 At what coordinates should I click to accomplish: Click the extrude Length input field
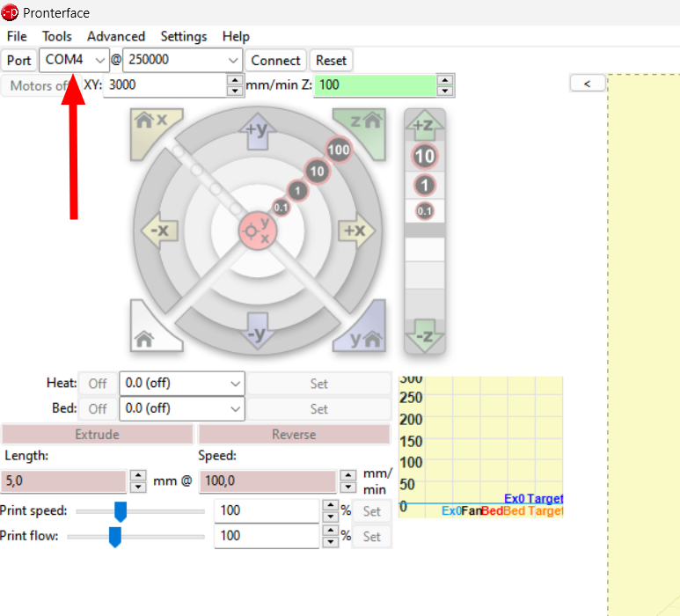(x=63, y=481)
